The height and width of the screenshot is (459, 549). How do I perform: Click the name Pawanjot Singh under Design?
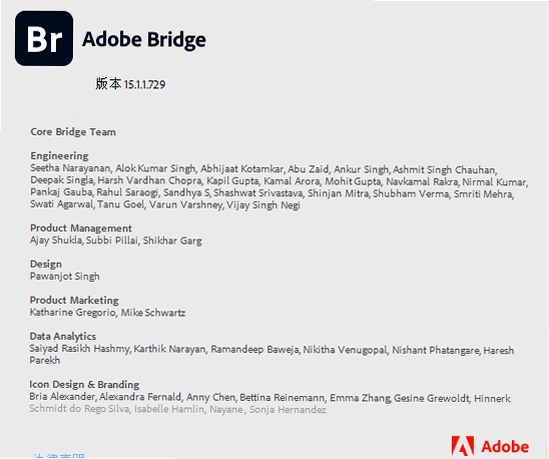(x=65, y=276)
